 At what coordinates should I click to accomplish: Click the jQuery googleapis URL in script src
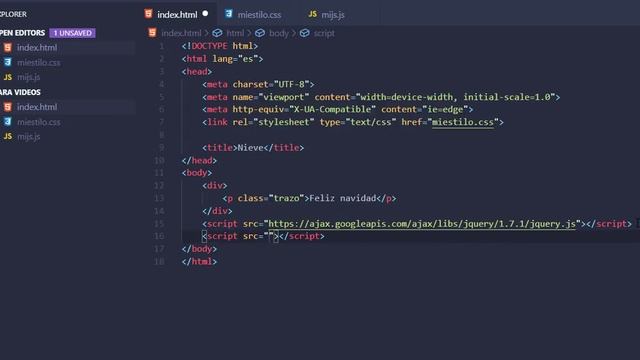[422, 224]
